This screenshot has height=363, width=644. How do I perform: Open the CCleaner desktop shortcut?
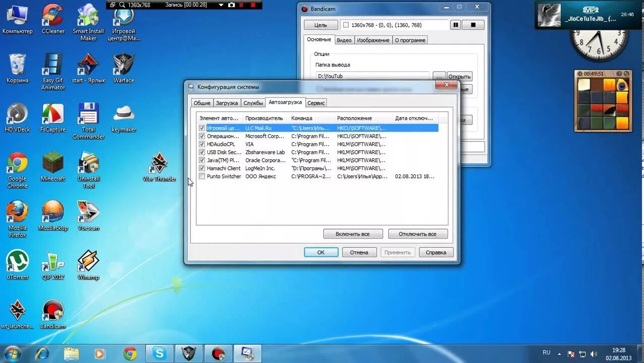click(53, 20)
